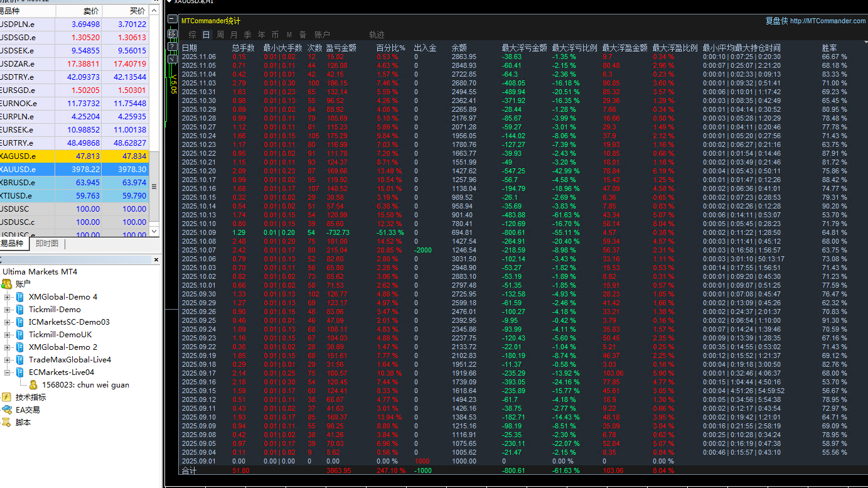Open the M tab in the stats panel
This screenshot has height=488, width=868.
pos(289,35)
